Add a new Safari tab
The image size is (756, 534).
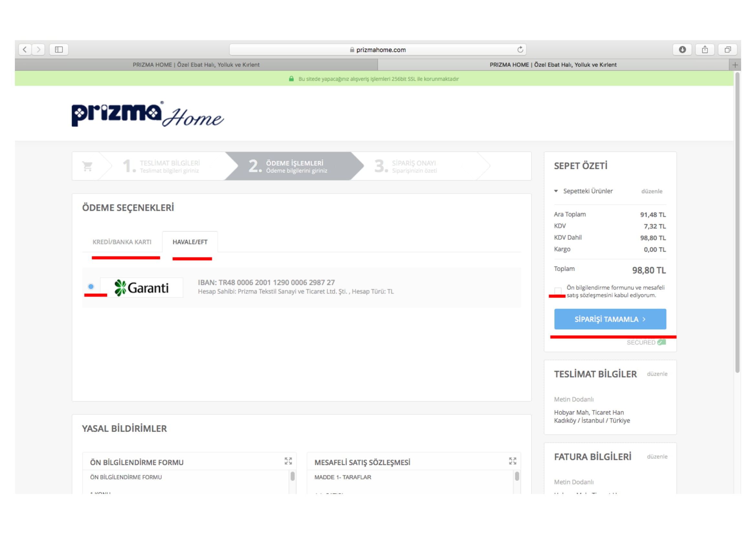735,65
